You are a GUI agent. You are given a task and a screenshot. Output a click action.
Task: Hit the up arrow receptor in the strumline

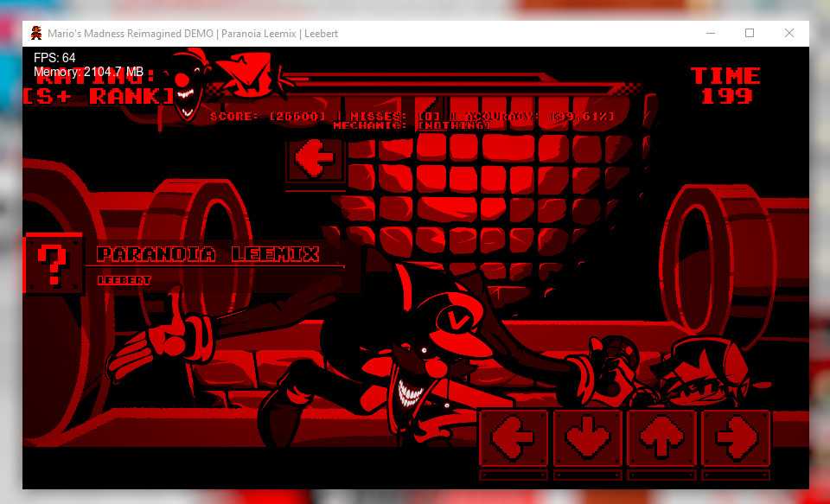[661, 437]
